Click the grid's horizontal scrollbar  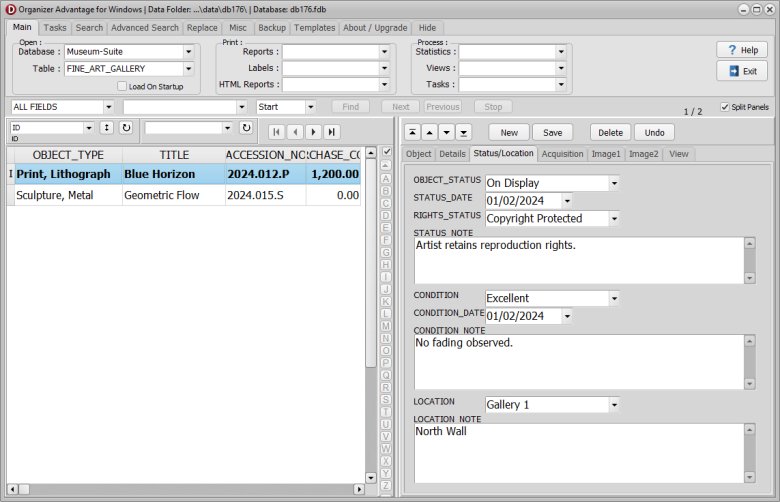pyautogui.click(x=190, y=489)
